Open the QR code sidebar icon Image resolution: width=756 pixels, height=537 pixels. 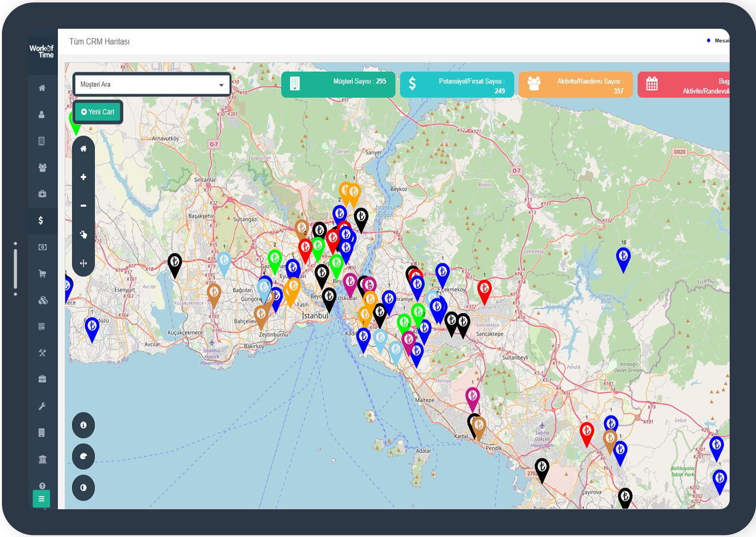[x=42, y=326]
